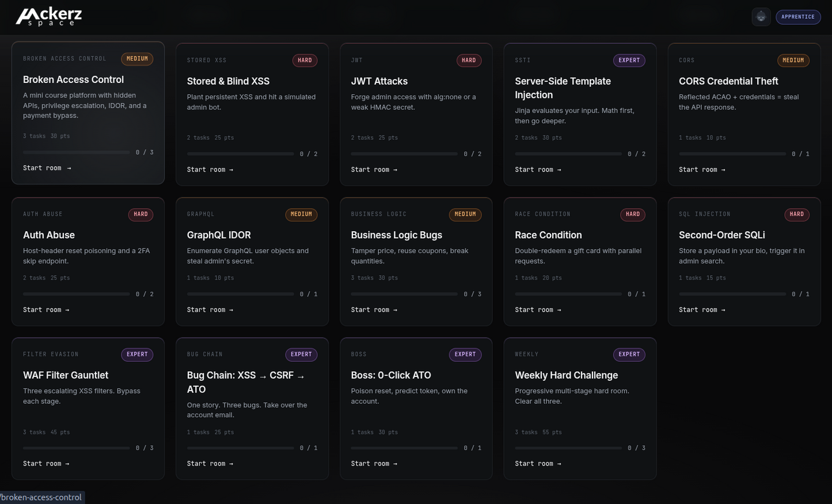The image size is (832, 504).
Task: Start room for Auth Abuse
Action: [46, 310]
